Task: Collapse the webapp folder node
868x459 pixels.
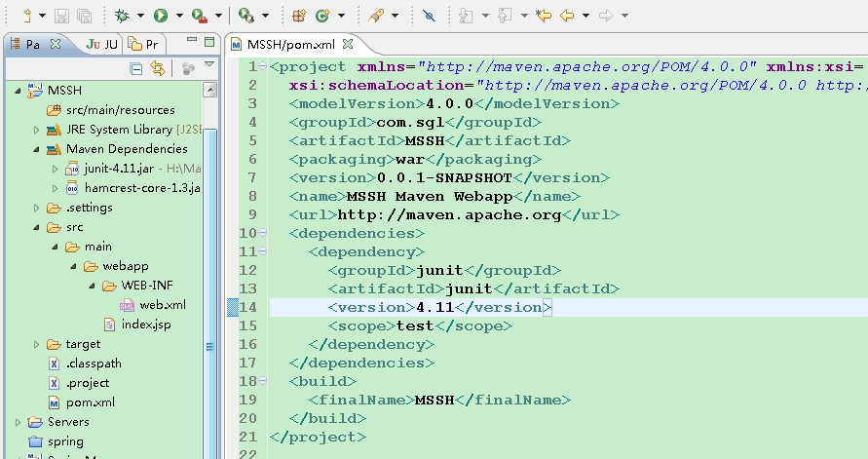Action: click(73, 267)
